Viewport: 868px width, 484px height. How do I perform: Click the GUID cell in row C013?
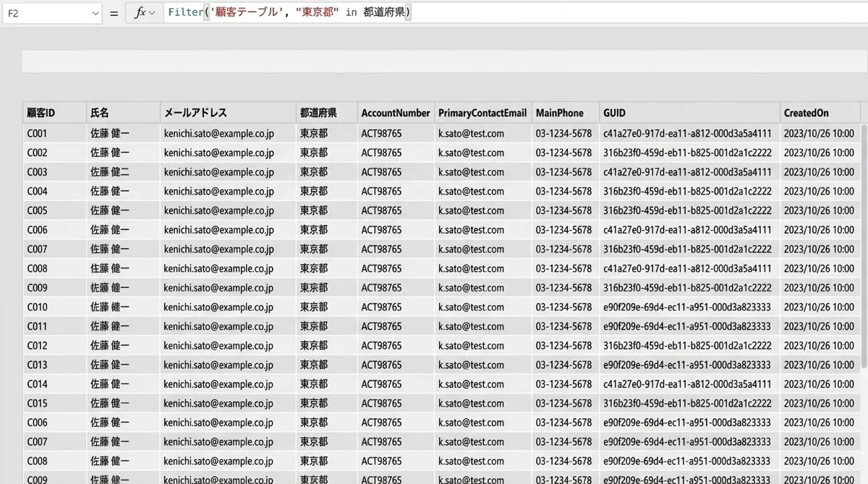(x=689, y=365)
